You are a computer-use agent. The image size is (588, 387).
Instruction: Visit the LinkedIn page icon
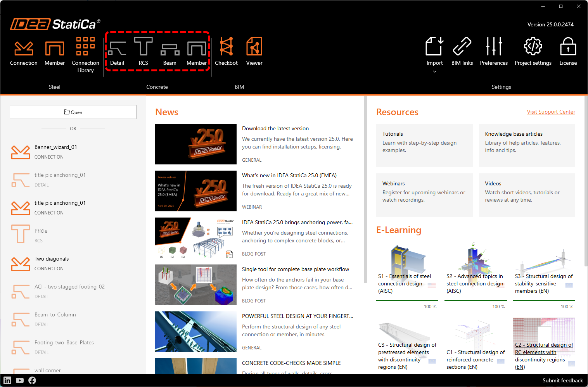tap(7, 380)
